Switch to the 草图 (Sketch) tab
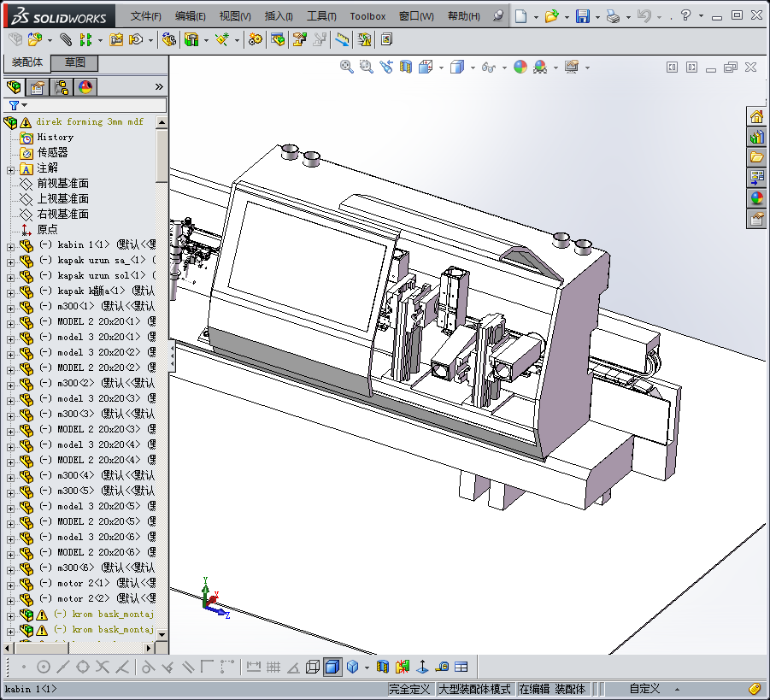The image size is (770, 700). tap(75, 63)
